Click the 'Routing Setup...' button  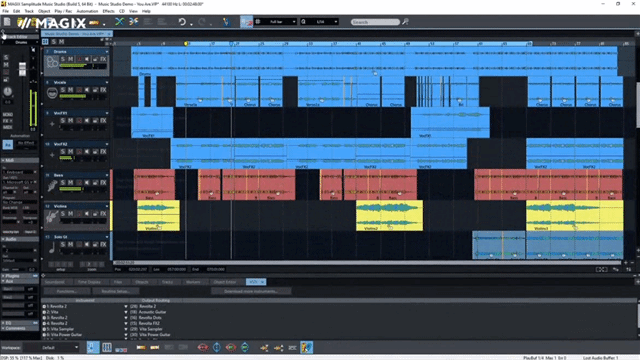coord(116,291)
